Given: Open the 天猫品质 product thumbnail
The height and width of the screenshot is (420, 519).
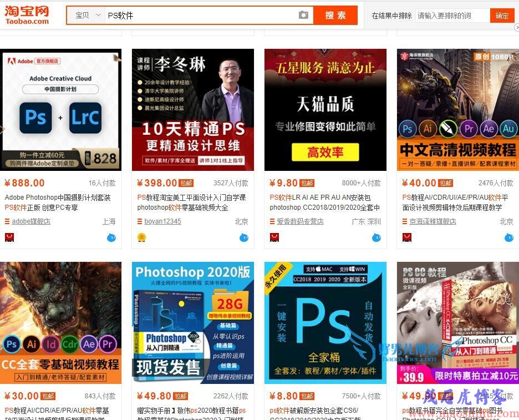Looking at the screenshot, I should point(325,110).
